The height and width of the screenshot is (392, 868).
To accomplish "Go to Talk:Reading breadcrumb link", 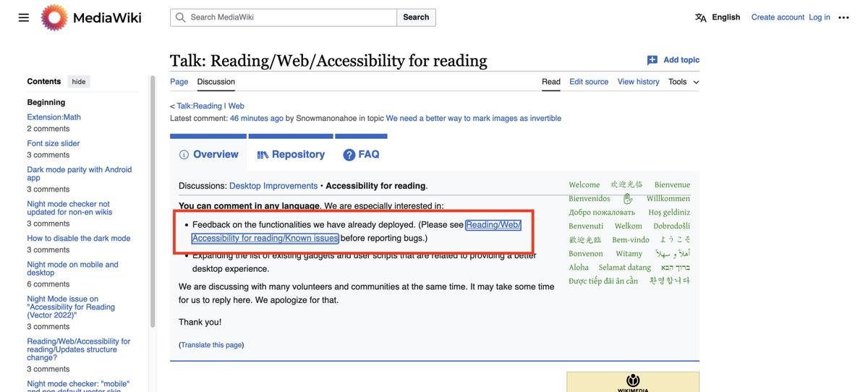I will click(x=200, y=106).
